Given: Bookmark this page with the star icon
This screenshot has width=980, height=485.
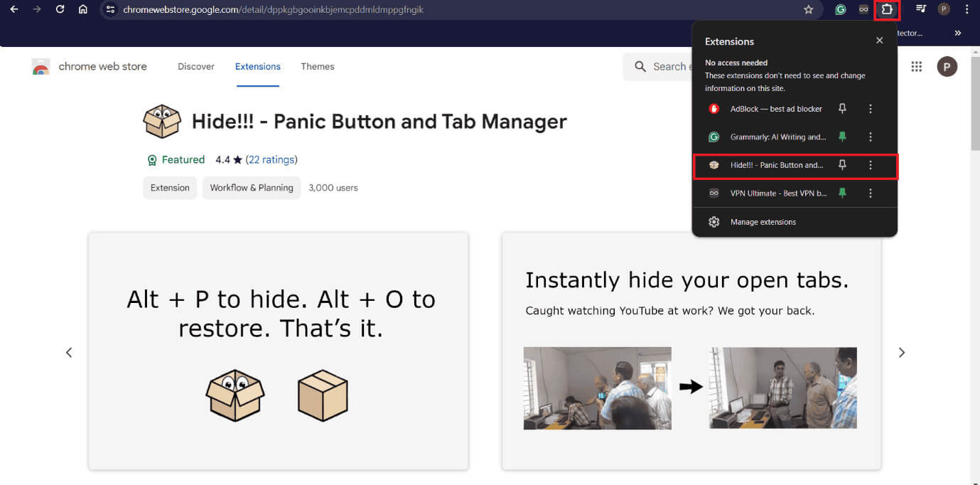Looking at the screenshot, I should click(x=808, y=10).
